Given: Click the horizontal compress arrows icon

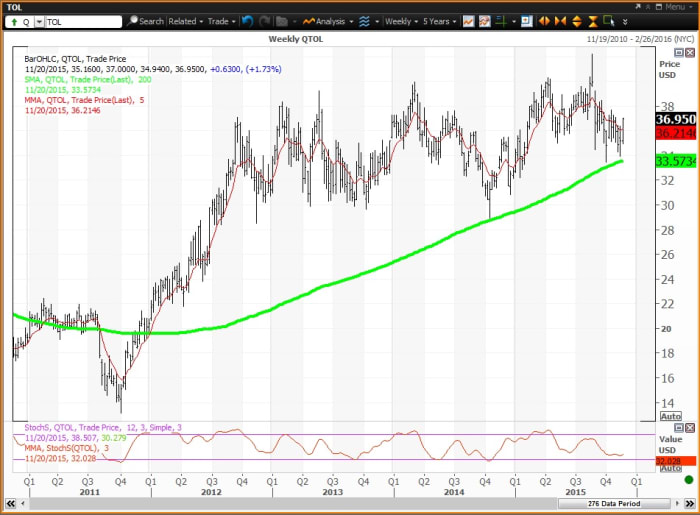Looking at the screenshot, I should [559, 20].
